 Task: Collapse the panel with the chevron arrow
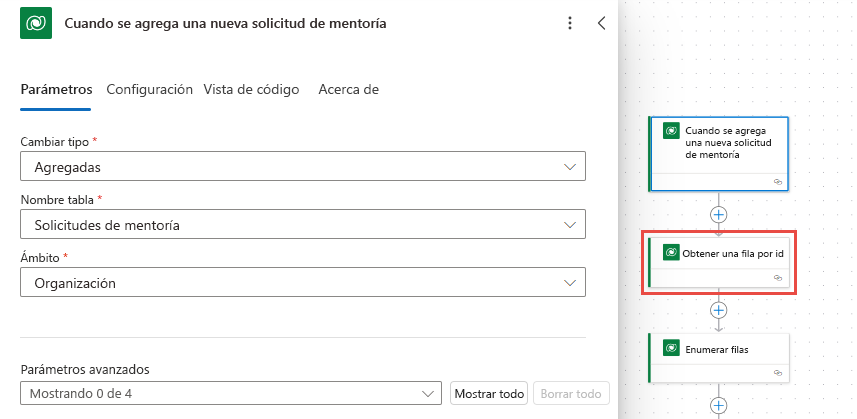point(601,23)
